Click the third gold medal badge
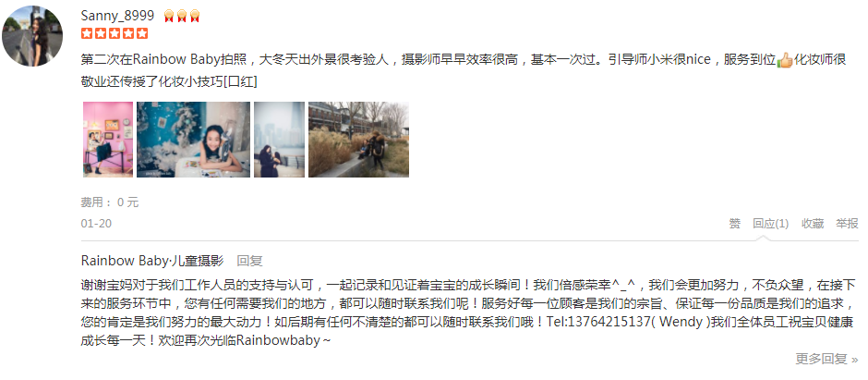 [194, 16]
